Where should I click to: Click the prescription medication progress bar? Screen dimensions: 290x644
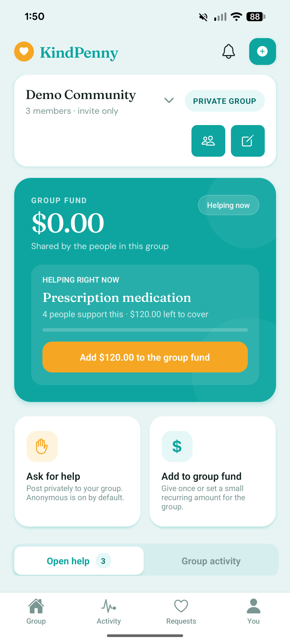[x=145, y=330]
